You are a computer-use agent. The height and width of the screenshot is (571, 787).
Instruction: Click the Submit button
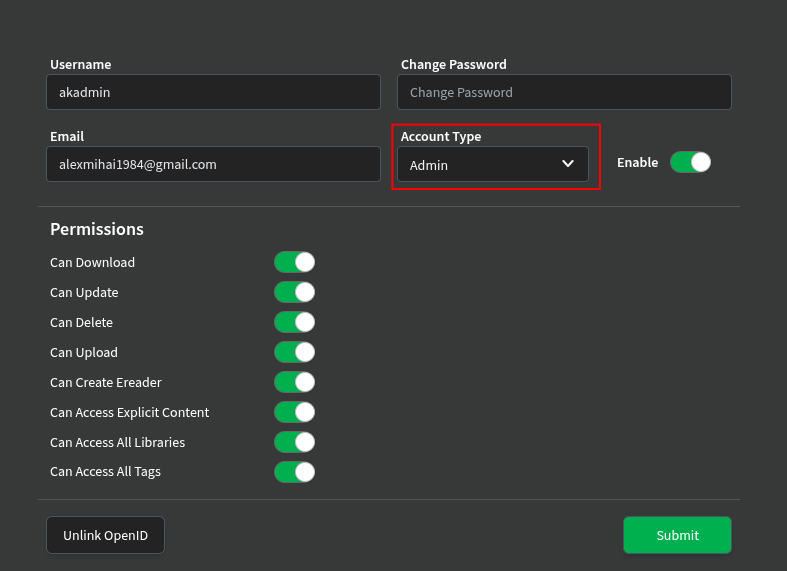pos(677,535)
